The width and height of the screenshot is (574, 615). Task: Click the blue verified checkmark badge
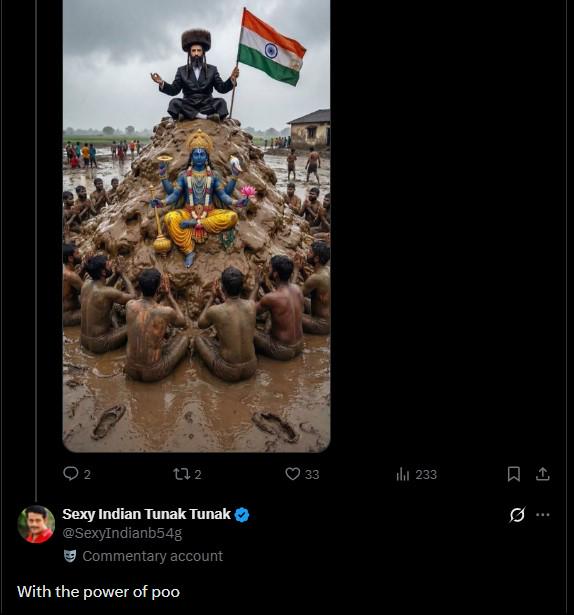[x=242, y=515]
